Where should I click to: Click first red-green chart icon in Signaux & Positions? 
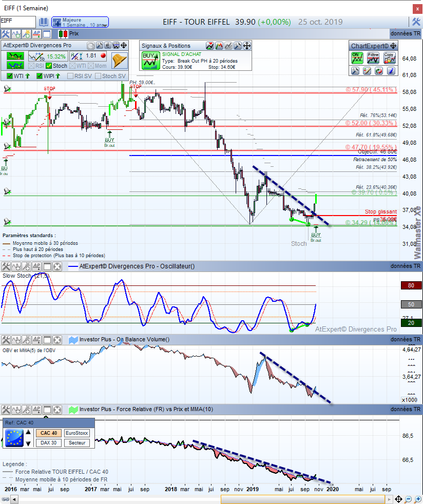click(x=210, y=46)
